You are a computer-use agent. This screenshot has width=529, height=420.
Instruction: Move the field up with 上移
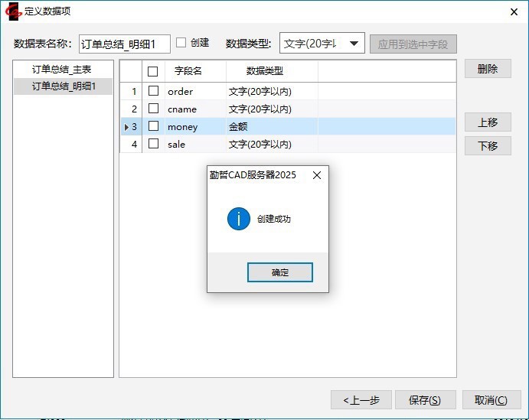click(x=488, y=122)
